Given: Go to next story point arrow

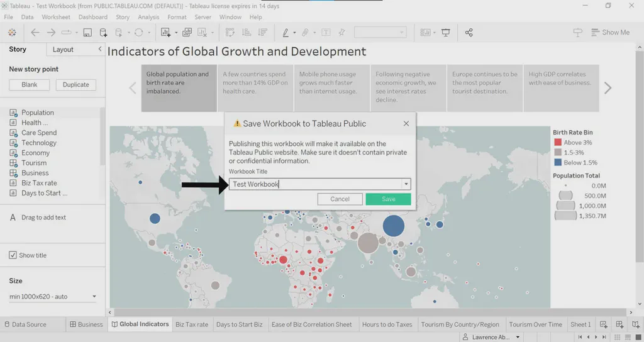Looking at the screenshot, I should tap(608, 88).
